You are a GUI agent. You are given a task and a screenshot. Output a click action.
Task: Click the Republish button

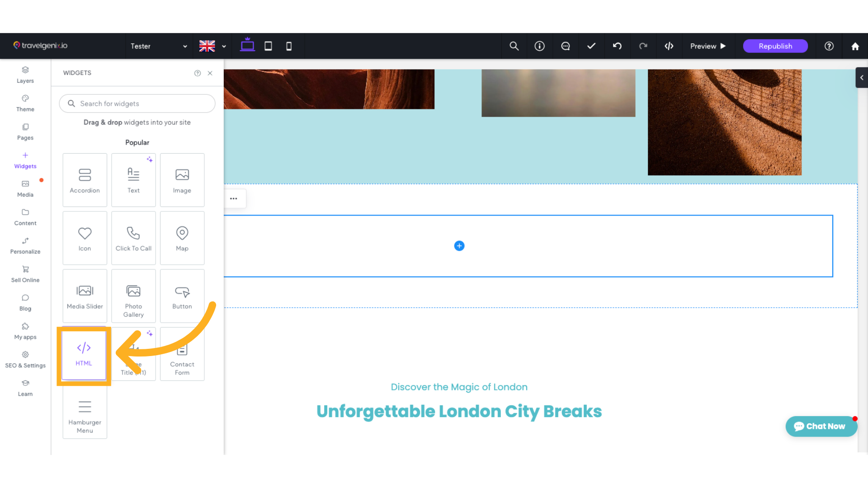coord(775,46)
